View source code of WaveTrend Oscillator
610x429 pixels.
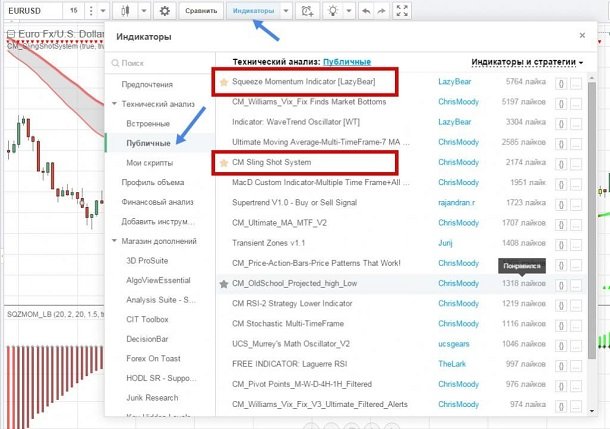pos(561,124)
